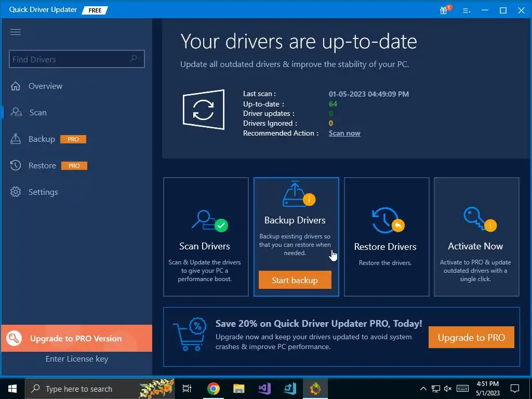Viewport: 532px width, 399px height.
Task: Click the PRO badge beside Restore
Action: 74,166
